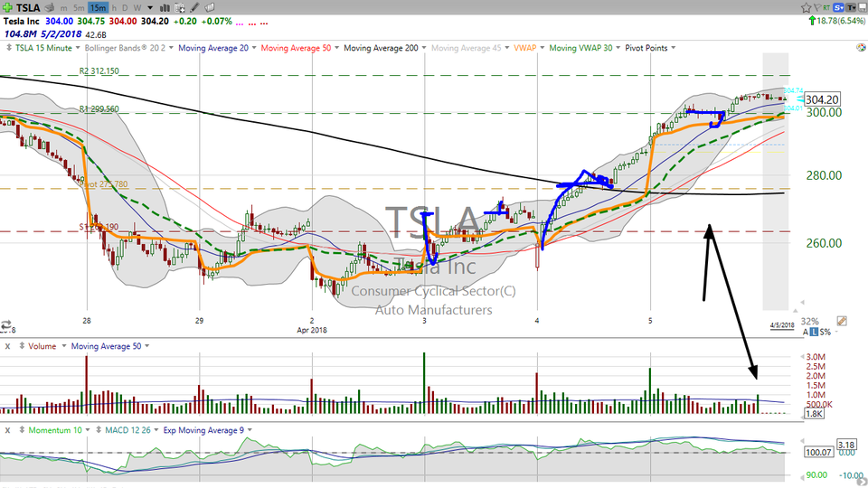Image resolution: width=868 pixels, height=488 pixels.
Task: Open the Moving Average 20 dropdown
Action: point(254,48)
